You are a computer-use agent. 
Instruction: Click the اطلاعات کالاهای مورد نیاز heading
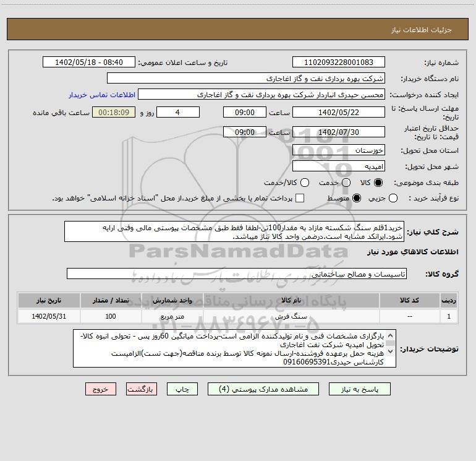pos(413,252)
